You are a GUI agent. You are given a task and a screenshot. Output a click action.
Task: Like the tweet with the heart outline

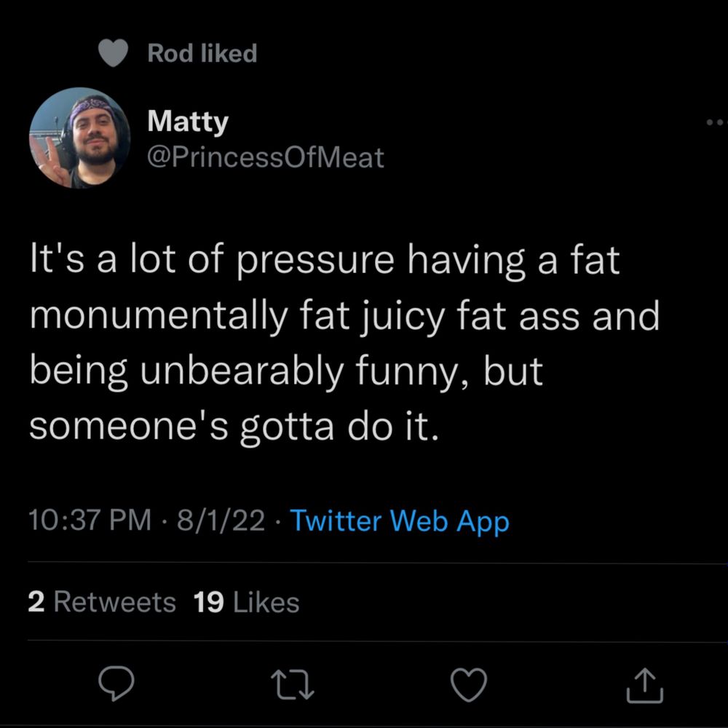coord(469,685)
